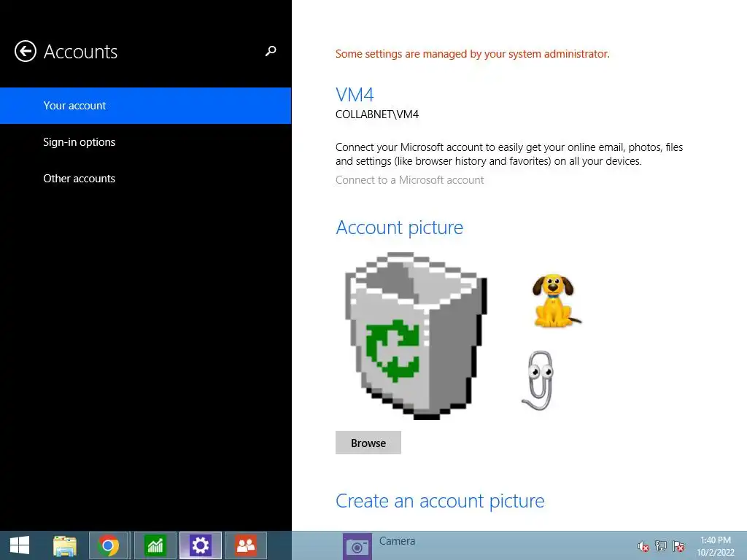Open Sign-in options
This screenshot has width=747, height=560.
79,142
